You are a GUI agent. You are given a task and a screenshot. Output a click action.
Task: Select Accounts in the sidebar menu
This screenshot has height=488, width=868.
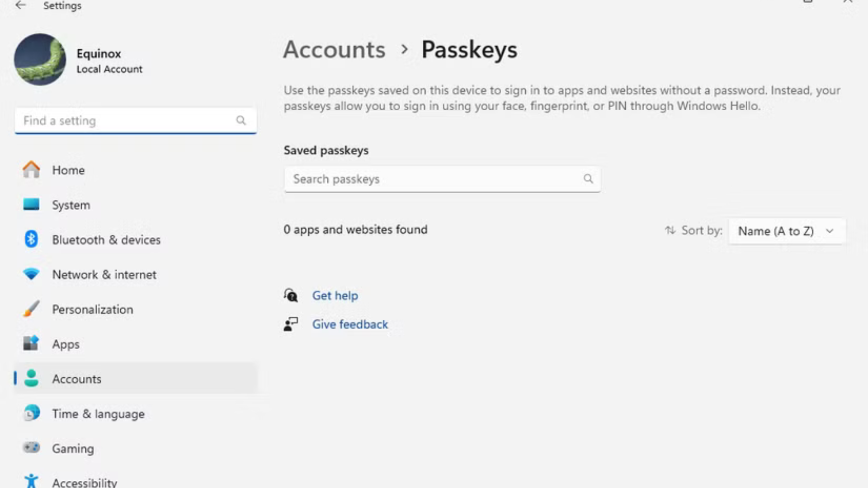click(77, 379)
